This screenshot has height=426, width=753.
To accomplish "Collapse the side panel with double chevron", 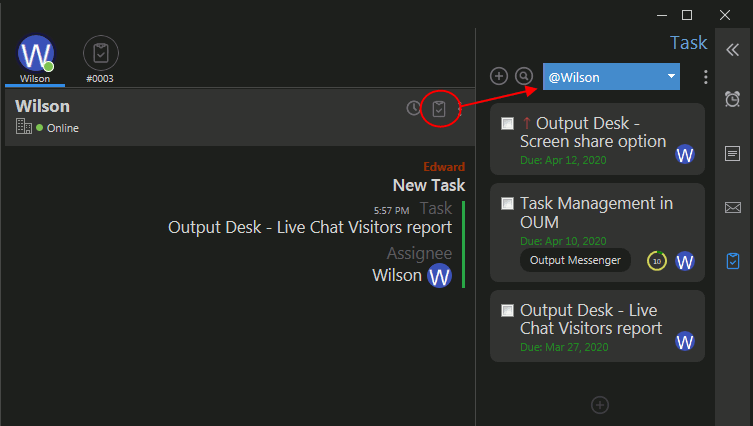I will (733, 50).
